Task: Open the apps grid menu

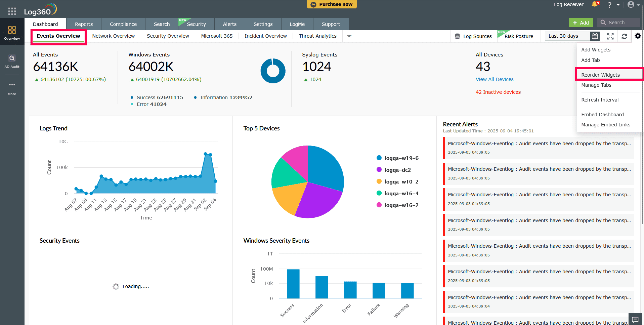Action: point(11,11)
